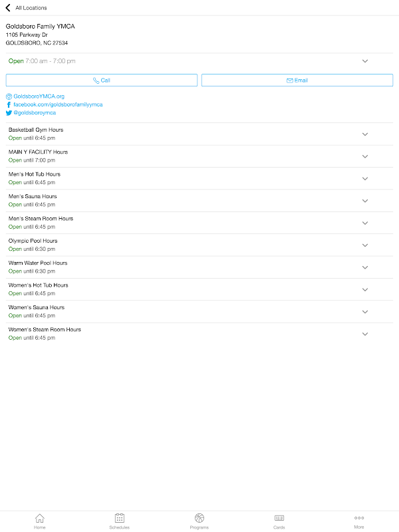
Task: Expand Women's Hot Tub Hours chevron
Action: pos(365,290)
